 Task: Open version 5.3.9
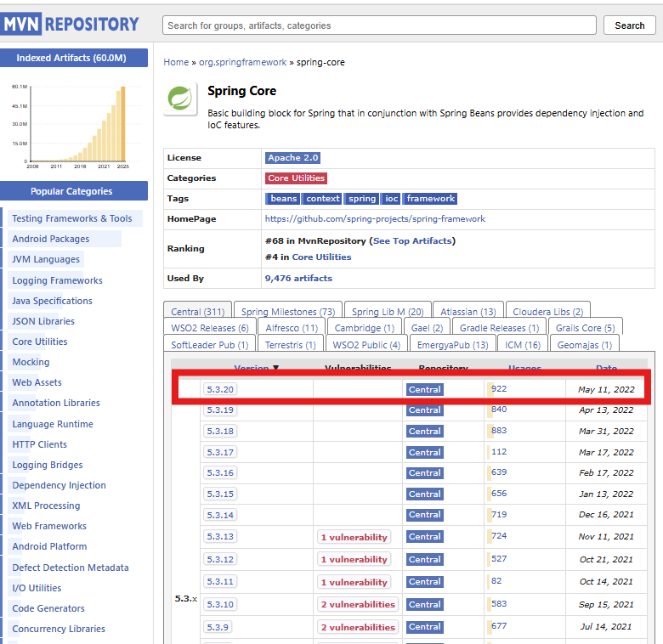tap(218, 627)
